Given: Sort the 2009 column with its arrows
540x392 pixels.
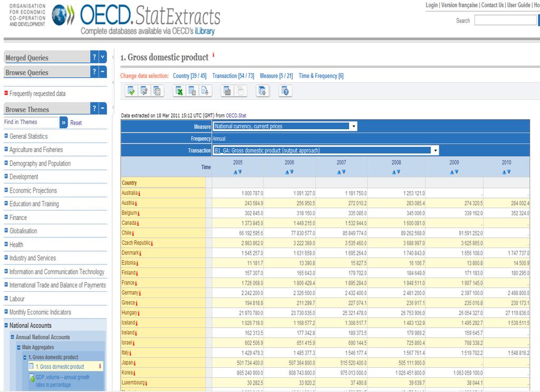Looking at the screenshot, I should click(x=454, y=172).
